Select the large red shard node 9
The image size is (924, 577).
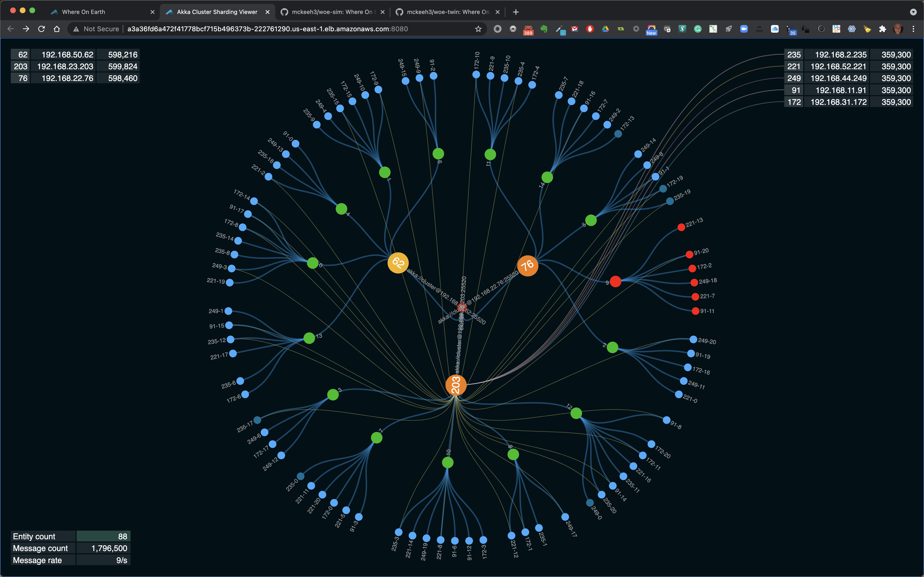(x=615, y=282)
